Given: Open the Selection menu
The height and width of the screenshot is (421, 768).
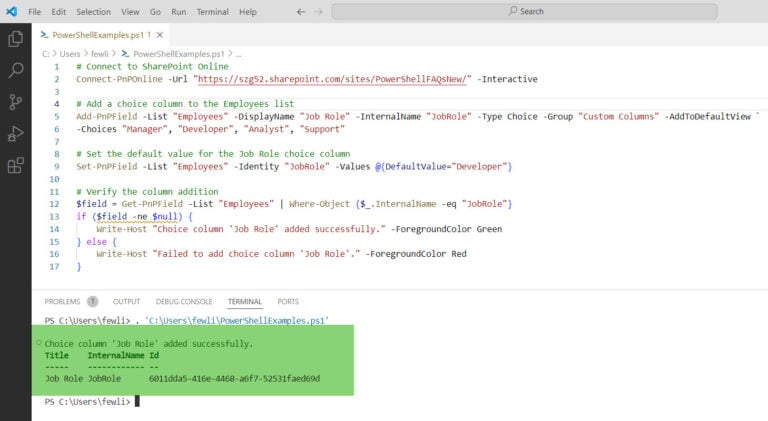Looking at the screenshot, I should 94,12.
